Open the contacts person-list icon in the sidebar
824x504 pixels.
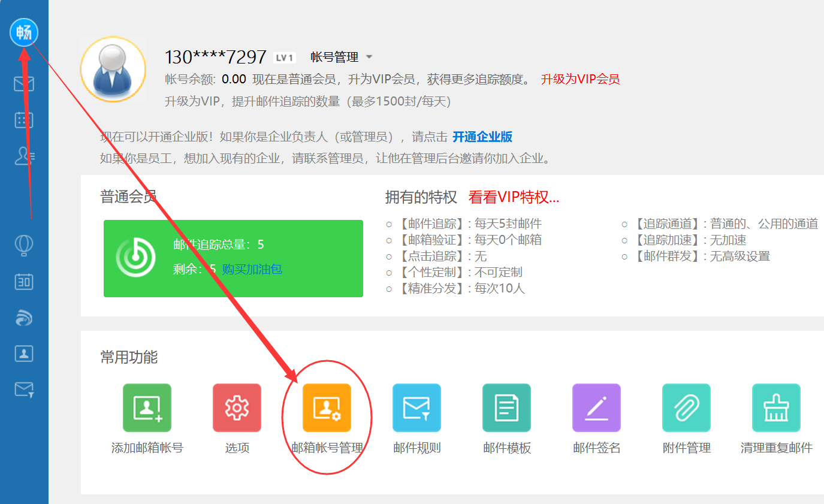pyautogui.click(x=24, y=156)
